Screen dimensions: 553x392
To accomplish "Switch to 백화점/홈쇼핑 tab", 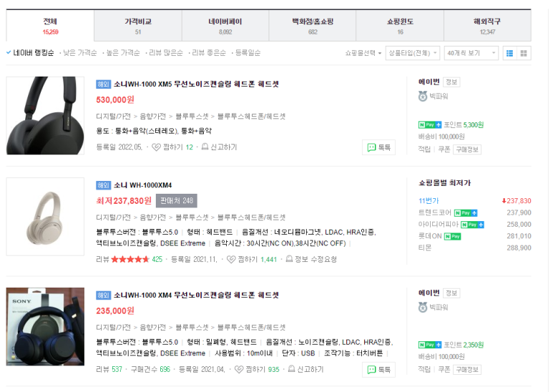I will pos(313,26).
